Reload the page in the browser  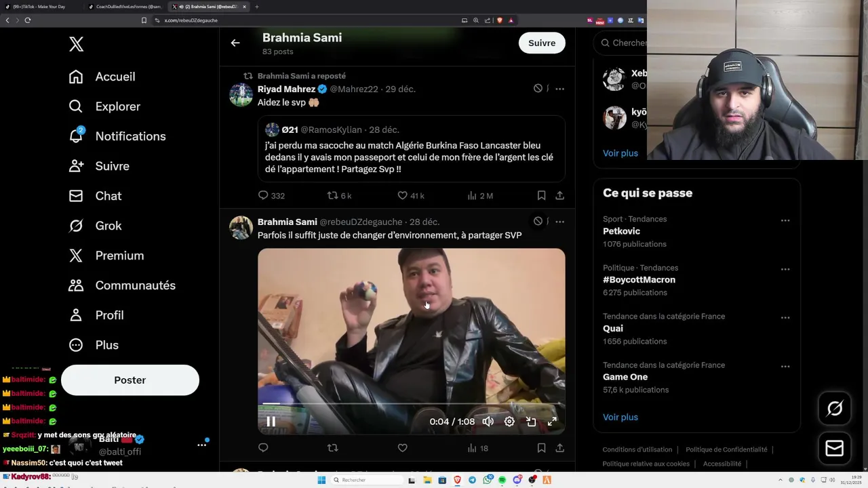click(28, 20)
